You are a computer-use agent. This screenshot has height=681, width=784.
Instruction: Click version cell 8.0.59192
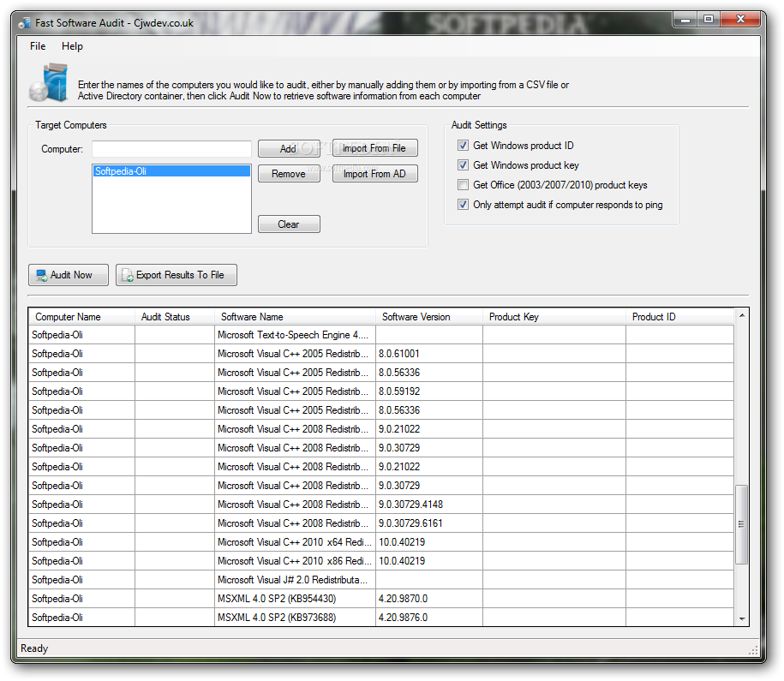click(x=429, y=391)
